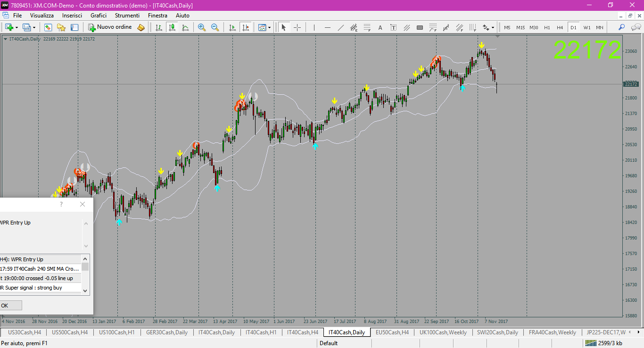Viewport: 644px width, 348px height.
Task: Open the Grafici menu
Action: tap(99, 16)
